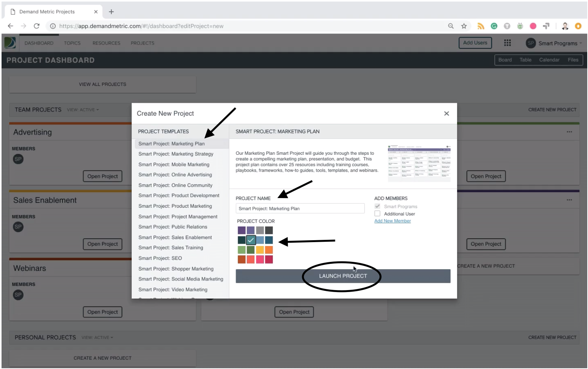Open the Resources menu
The height and width of the screenshot is (369, 588).
pyautogui.click(x=106, y=43)
